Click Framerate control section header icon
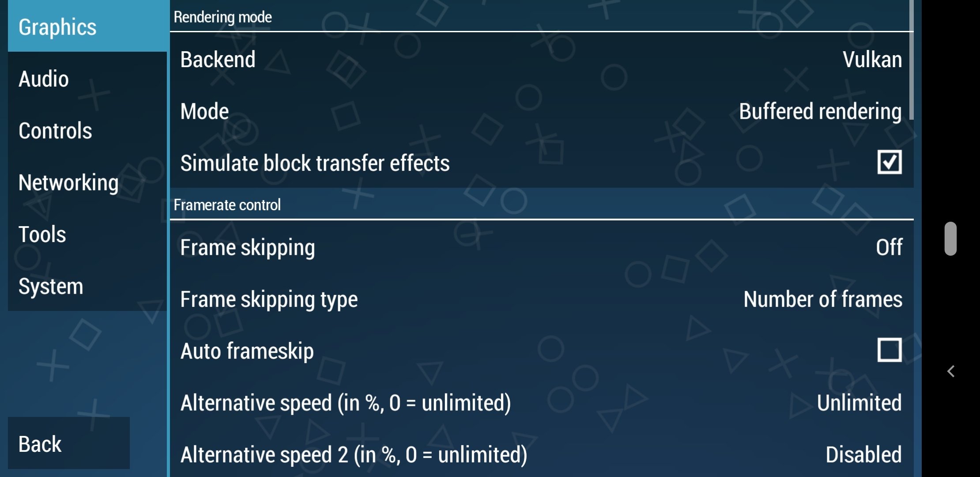Screen dimensions: 980x477 [227, 205]
